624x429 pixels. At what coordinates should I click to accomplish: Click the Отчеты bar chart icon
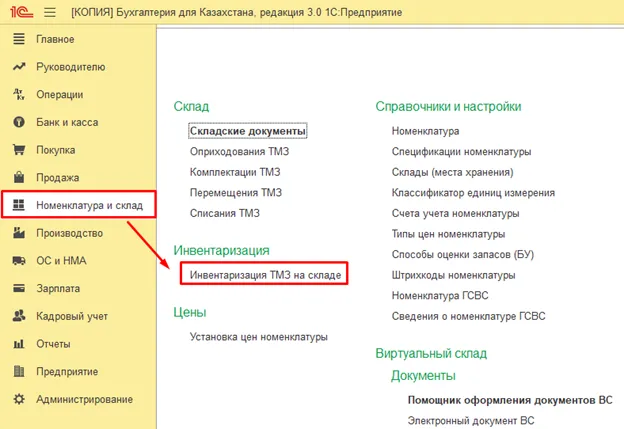tap(19, 343)
